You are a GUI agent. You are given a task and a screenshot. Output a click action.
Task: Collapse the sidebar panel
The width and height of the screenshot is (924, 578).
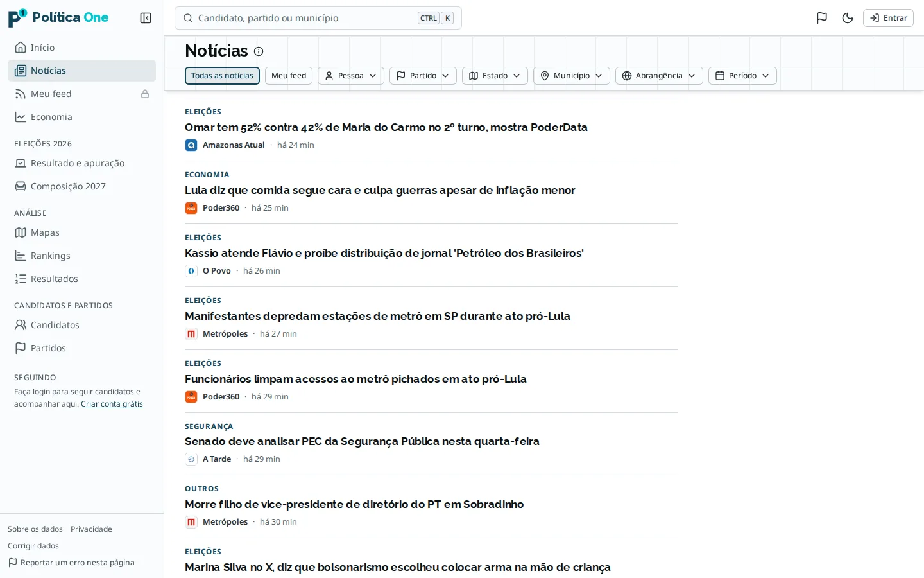coord(146,18)
